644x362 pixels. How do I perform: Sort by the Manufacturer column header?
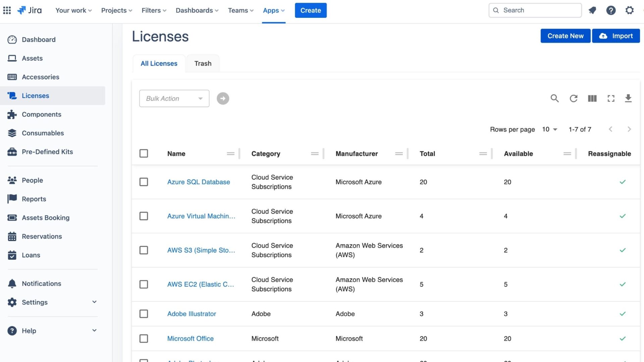[357, 154]
